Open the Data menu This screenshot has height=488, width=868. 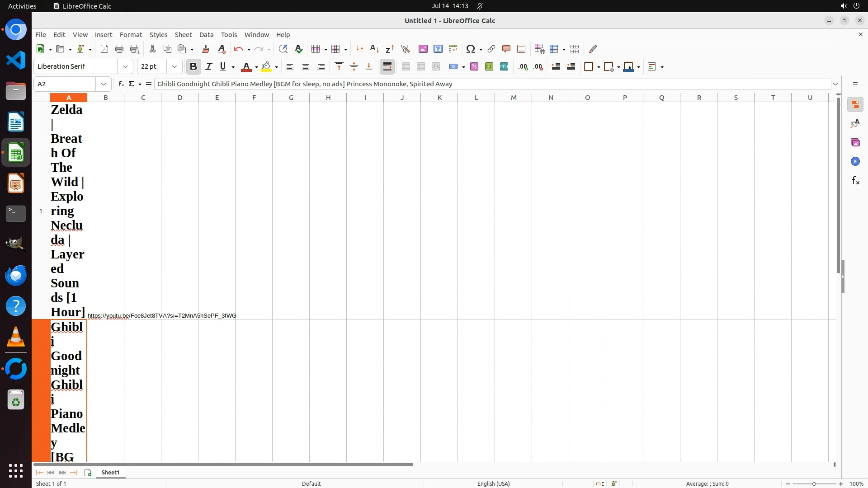click(x=206, y=35)
